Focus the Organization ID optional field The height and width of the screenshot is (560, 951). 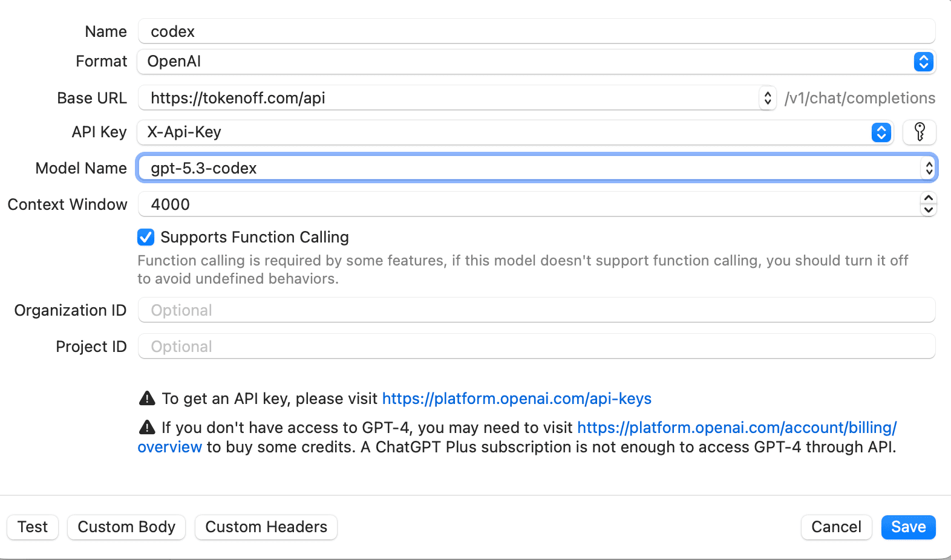pos(536,310)
